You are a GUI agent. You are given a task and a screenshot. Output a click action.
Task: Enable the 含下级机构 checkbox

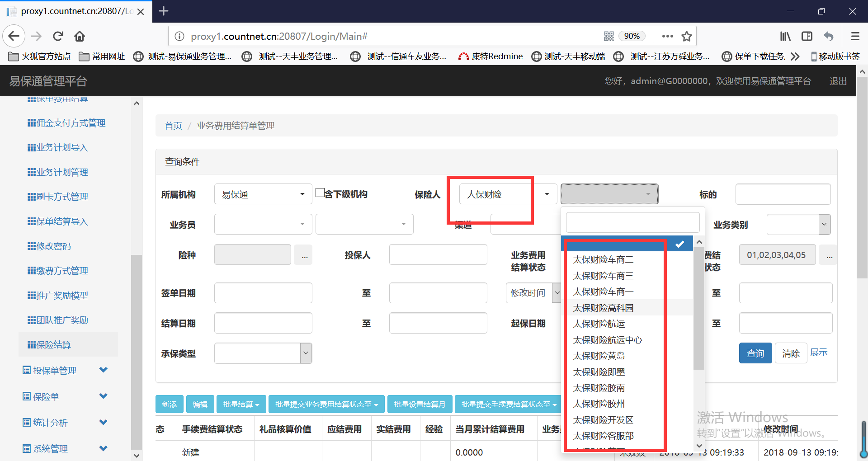[320, 193]
